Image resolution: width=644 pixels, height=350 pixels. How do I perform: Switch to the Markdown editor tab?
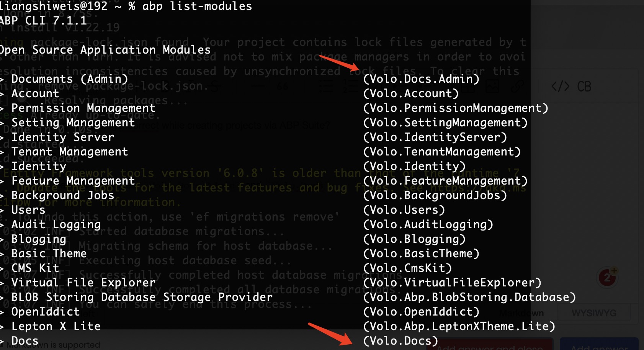pyautogui.click(x=521, y=313)
